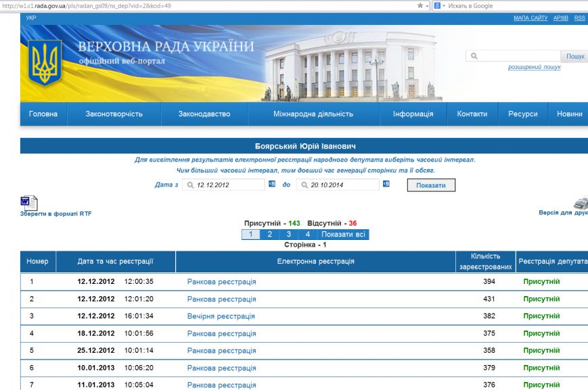Go to results page 1
Image resolution: width=588 pixels, height=390 pixels.
point(250,235)
